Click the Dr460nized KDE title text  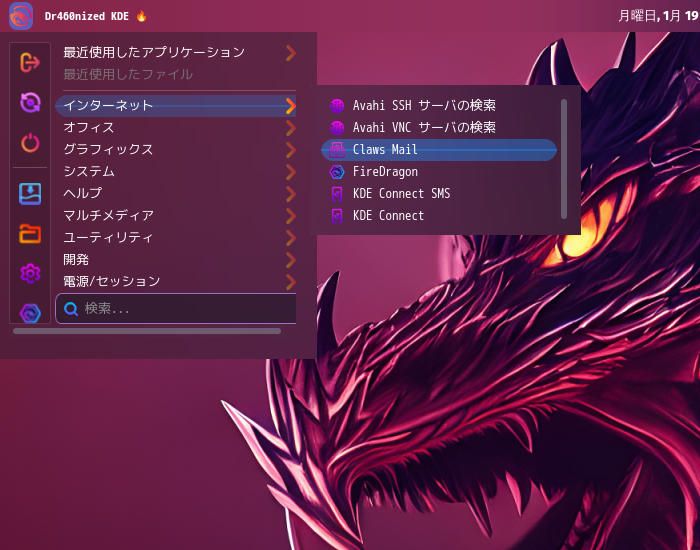[87, 17]
